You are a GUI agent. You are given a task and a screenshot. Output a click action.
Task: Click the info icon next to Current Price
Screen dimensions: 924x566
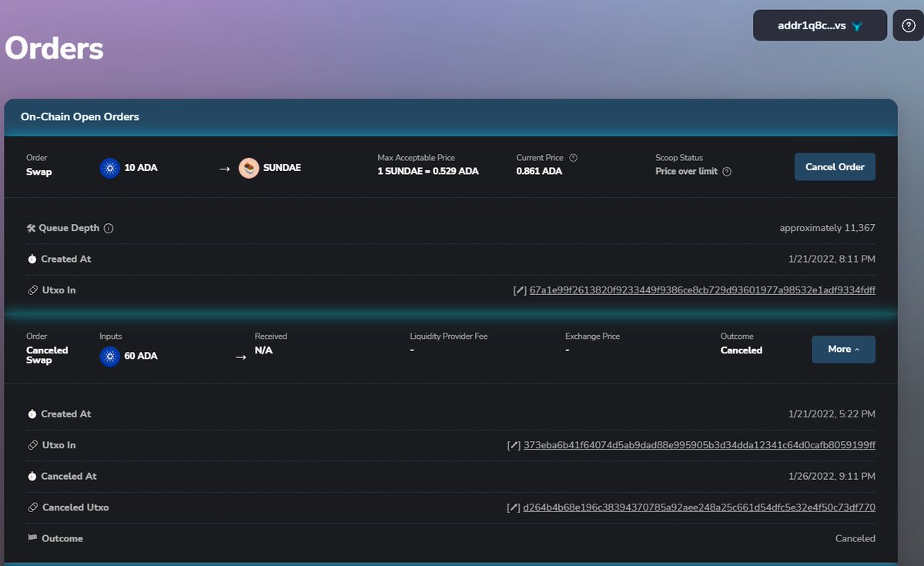click(x=573, y=158)
